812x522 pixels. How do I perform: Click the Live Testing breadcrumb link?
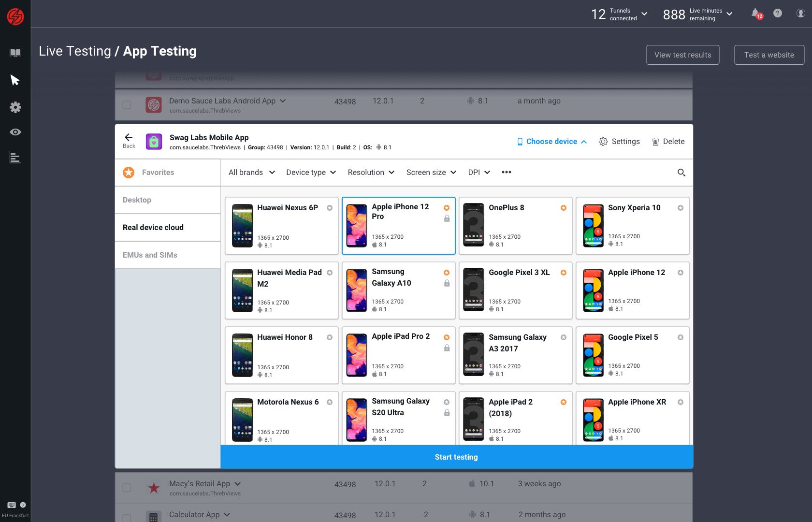pos(75,51)
